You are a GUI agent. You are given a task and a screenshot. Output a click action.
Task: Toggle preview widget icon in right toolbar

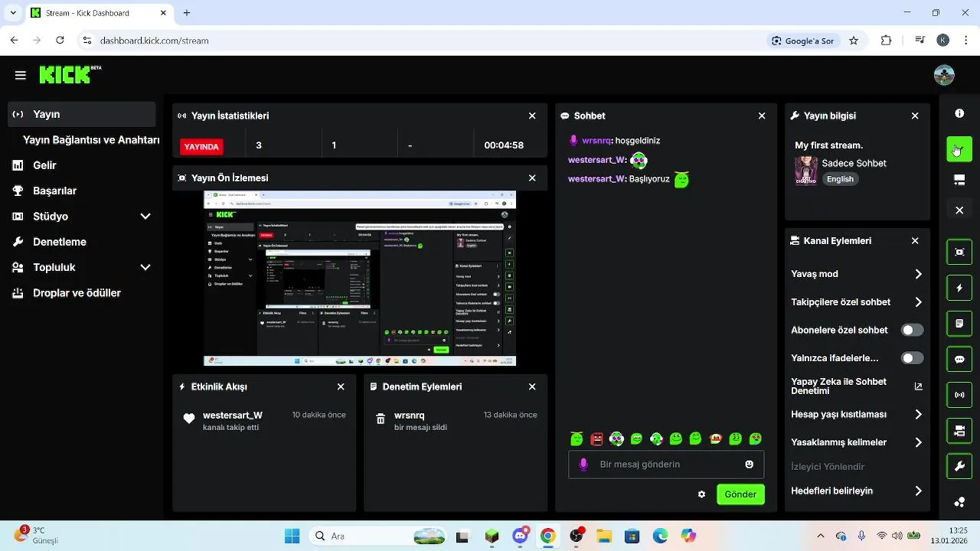(x=959, y=252)
